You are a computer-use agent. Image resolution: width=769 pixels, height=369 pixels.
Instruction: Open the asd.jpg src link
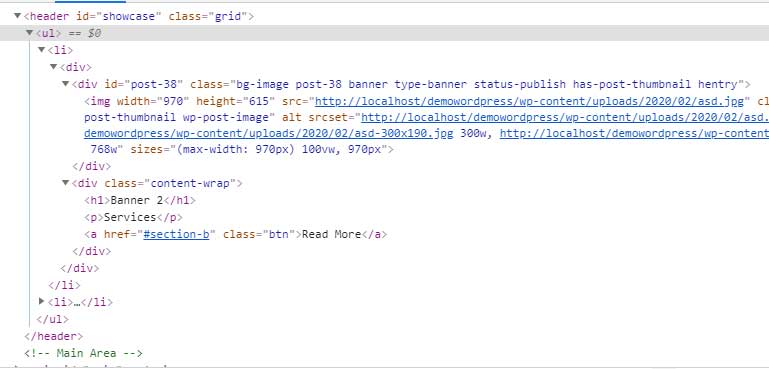pos(530,101)
